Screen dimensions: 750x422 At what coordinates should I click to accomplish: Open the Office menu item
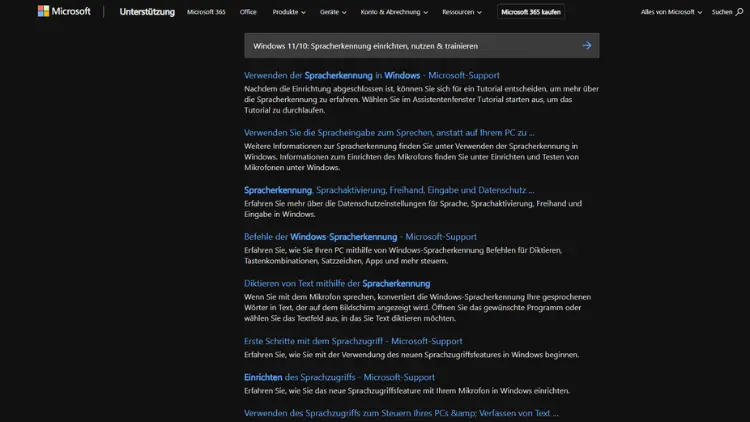[x=248, y=11]
